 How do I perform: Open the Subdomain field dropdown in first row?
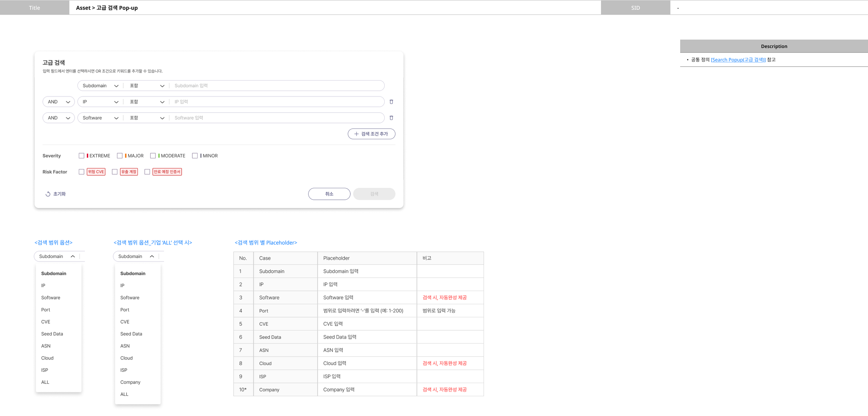[100, 86]
